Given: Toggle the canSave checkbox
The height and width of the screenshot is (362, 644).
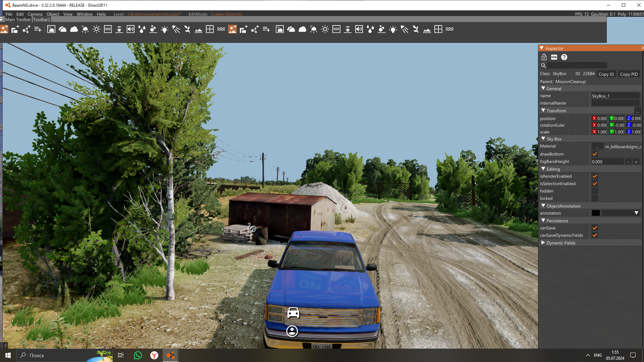Looking at the screenshot, I should [x=595, y=228].
